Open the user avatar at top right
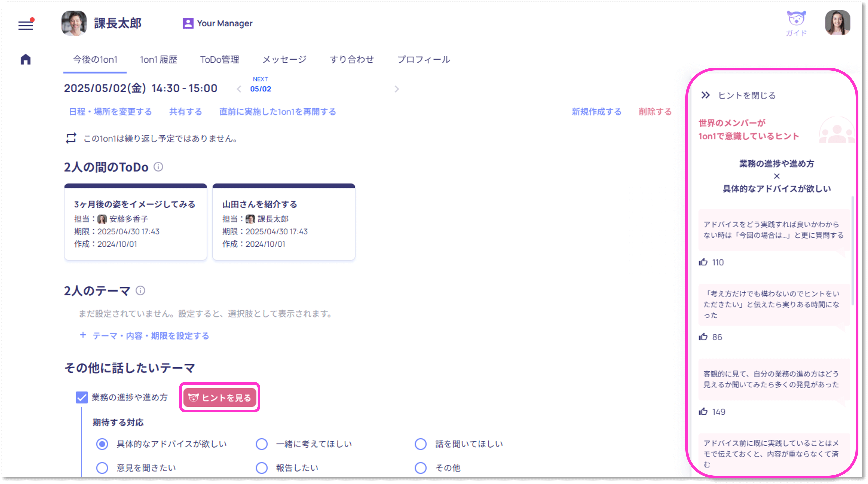Screen dimensions: 868x484 click(x=837, y=23)
